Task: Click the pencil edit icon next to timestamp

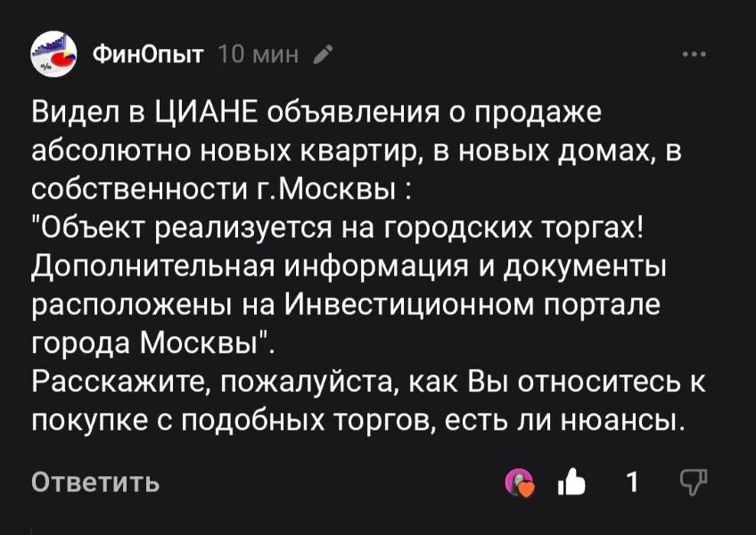Action: 321,53
